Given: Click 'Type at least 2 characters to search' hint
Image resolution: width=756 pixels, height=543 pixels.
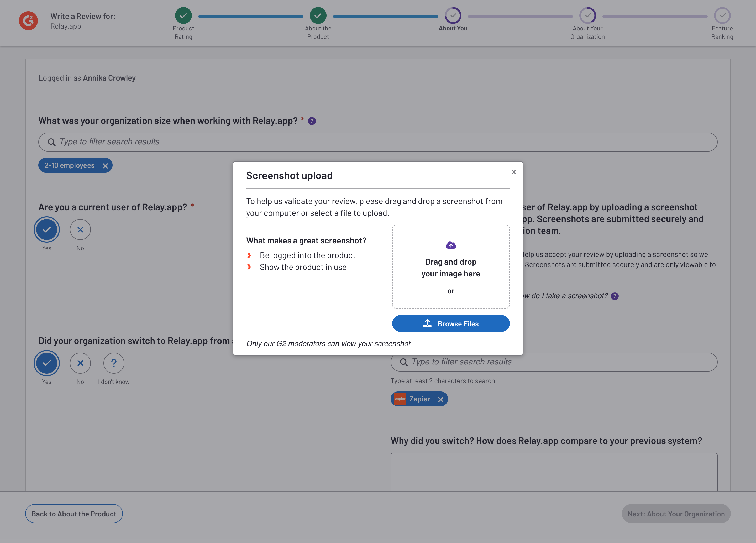Looking at the screenshot, I should [442, 381].
